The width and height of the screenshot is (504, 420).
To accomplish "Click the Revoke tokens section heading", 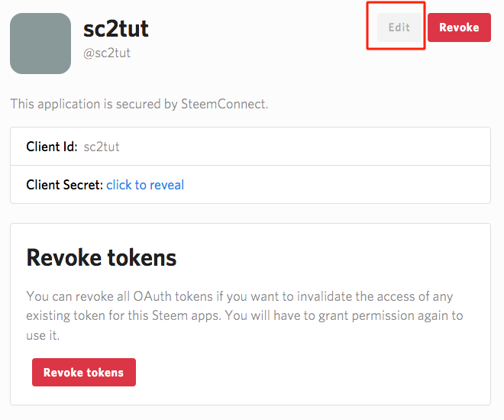I will click(102, 257).
